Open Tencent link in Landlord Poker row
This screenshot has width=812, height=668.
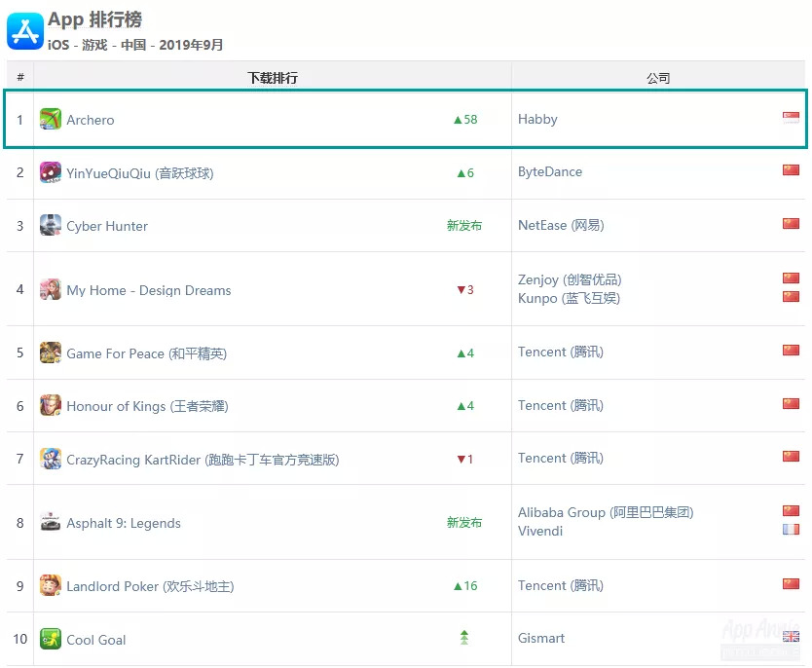(561, 585)
